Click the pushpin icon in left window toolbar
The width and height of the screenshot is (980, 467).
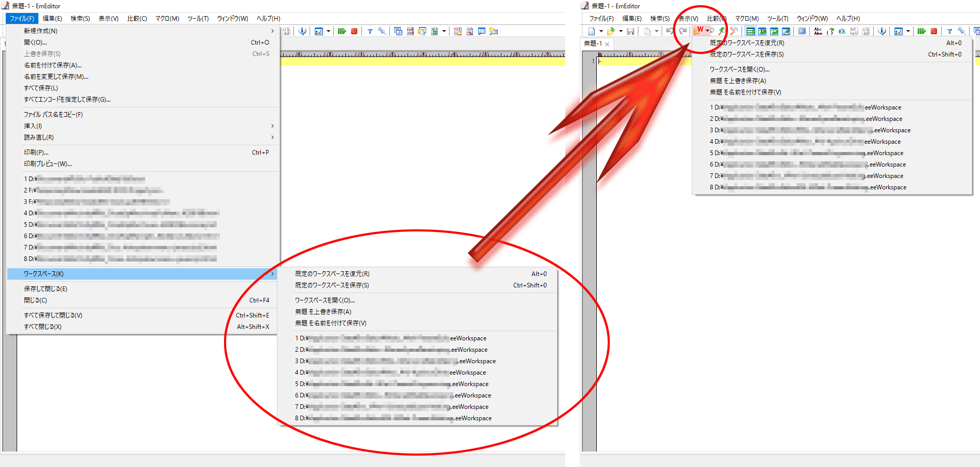point(382,31)
